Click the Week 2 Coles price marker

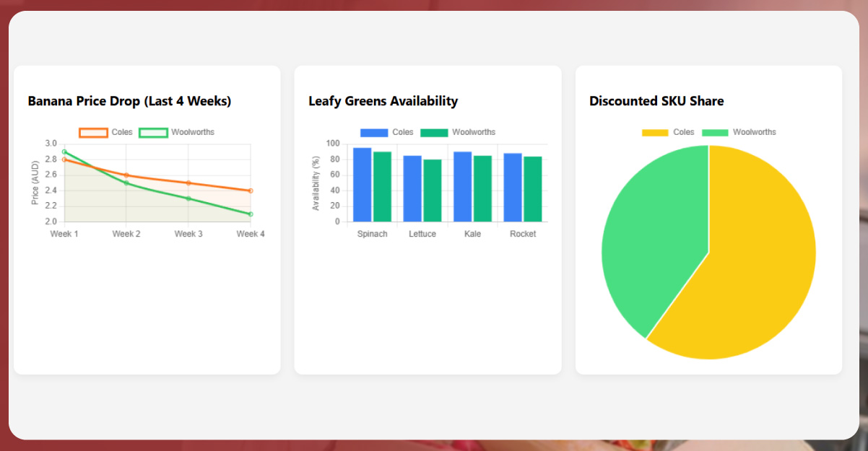click(x=126, y=174)
